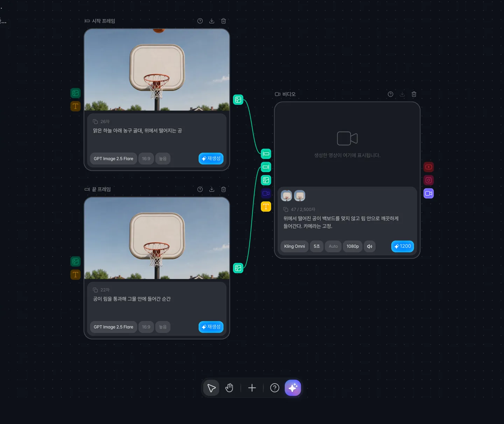Click the reference image input port on 비디오 node

[266, 180]
